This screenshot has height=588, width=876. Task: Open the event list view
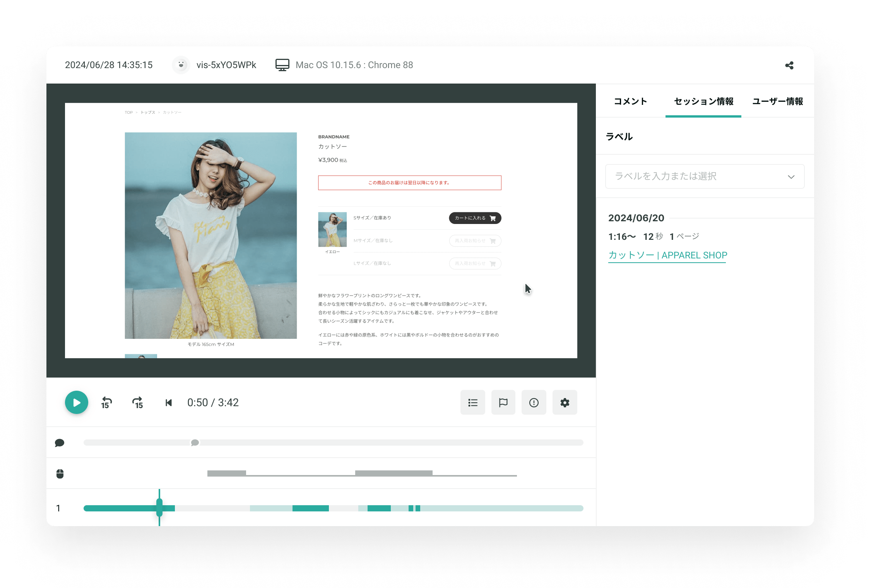tap(472, 403)
